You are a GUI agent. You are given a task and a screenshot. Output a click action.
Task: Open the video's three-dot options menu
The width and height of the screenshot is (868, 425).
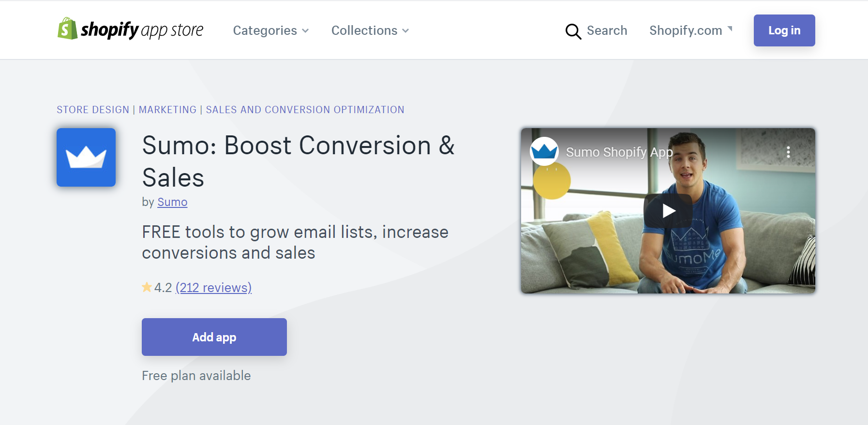[788, 152]
